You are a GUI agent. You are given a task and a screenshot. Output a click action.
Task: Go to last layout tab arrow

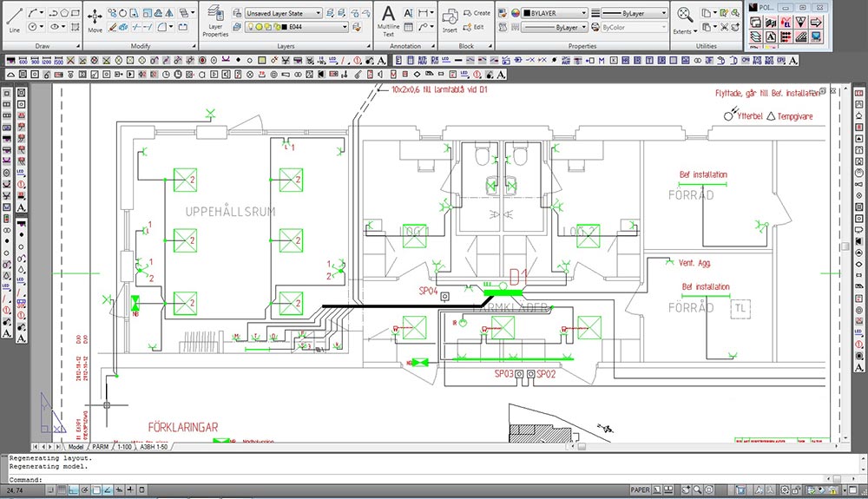pos(57,446)
